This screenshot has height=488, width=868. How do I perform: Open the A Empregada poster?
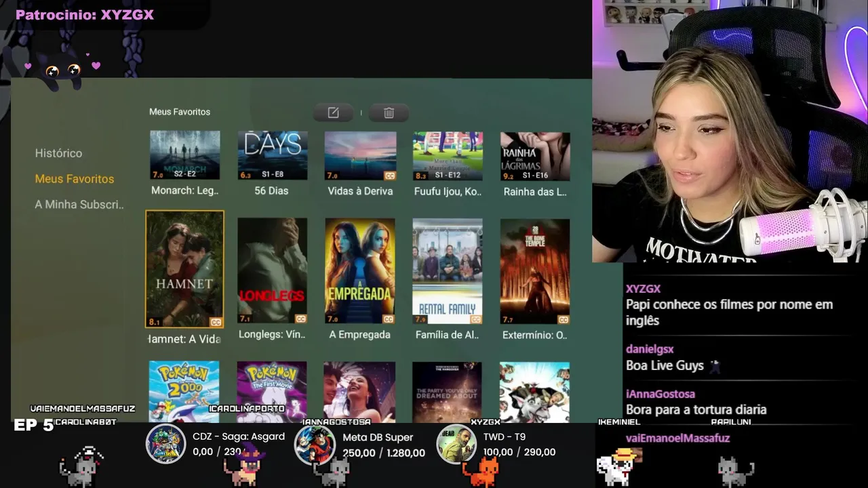click(x=360, y=270)
